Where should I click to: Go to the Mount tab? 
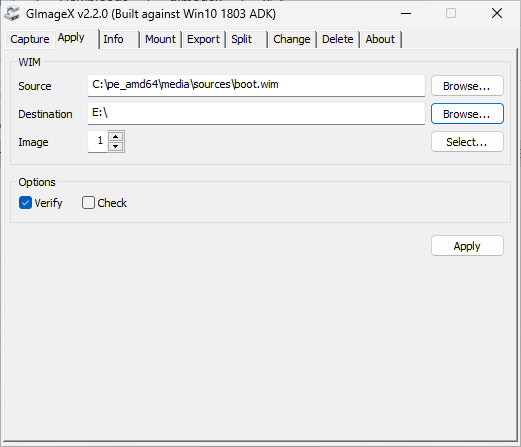click(160, 39)
